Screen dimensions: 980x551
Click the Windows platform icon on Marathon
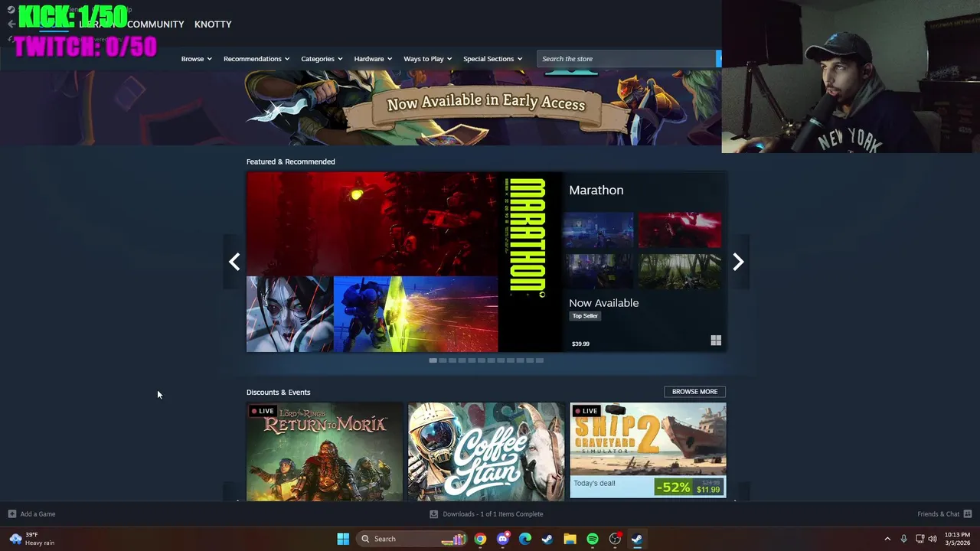(716, 341)
